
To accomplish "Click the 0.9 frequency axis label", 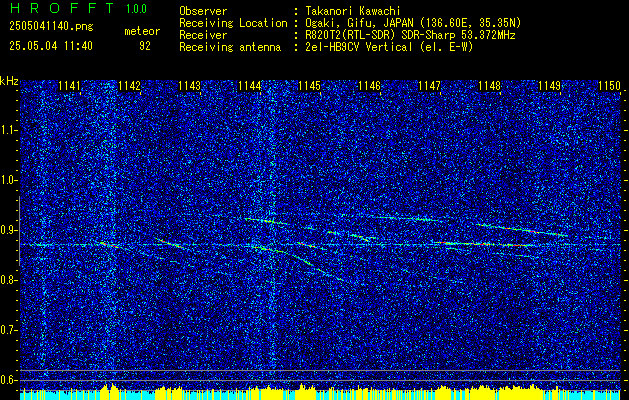I will click(7, 230).
